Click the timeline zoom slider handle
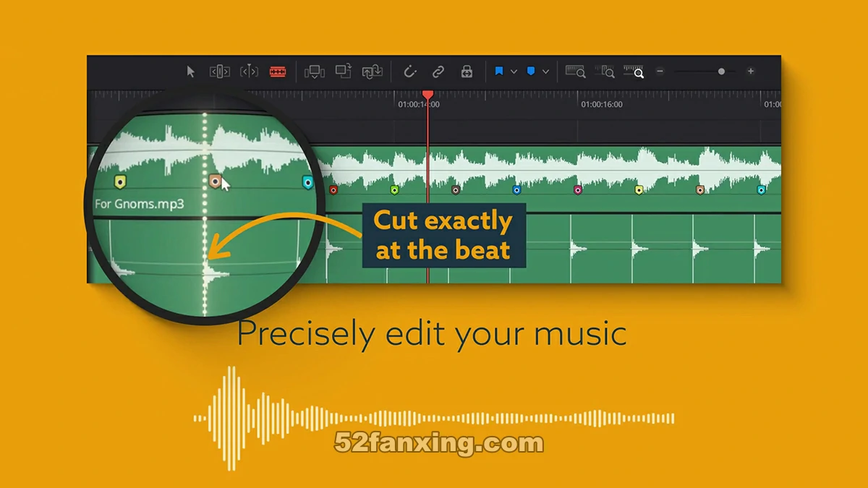This screenshot has width=868, height=488. point(721,72)
